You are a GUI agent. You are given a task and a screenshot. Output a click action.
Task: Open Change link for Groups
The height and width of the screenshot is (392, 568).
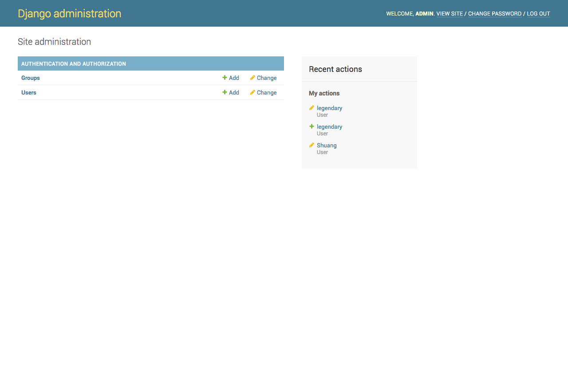point(267,78)
